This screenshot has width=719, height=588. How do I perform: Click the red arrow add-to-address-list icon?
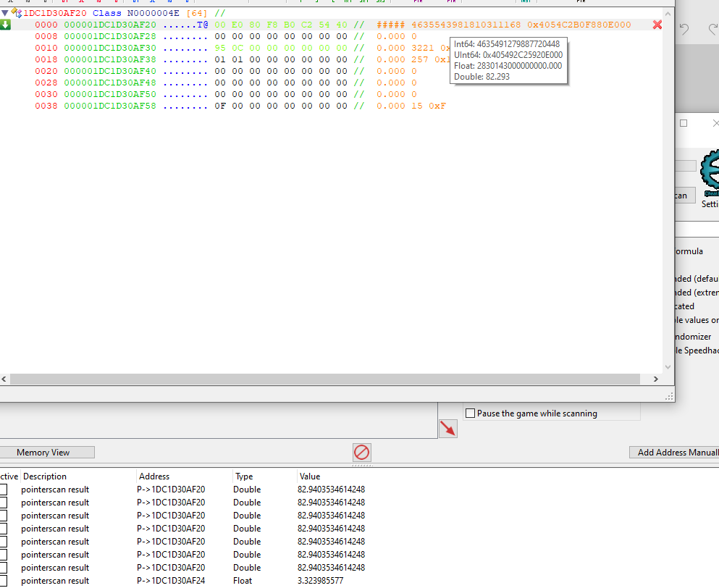point(448,429)
